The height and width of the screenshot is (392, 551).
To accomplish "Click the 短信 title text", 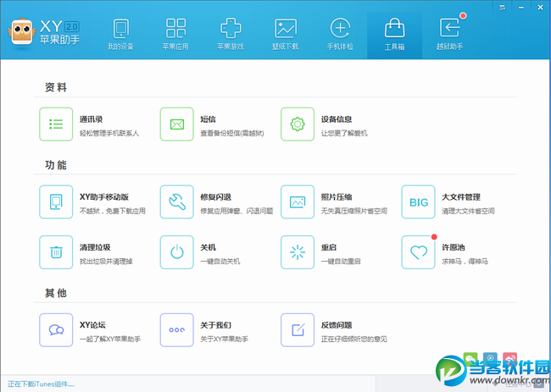I will point(208,119).
